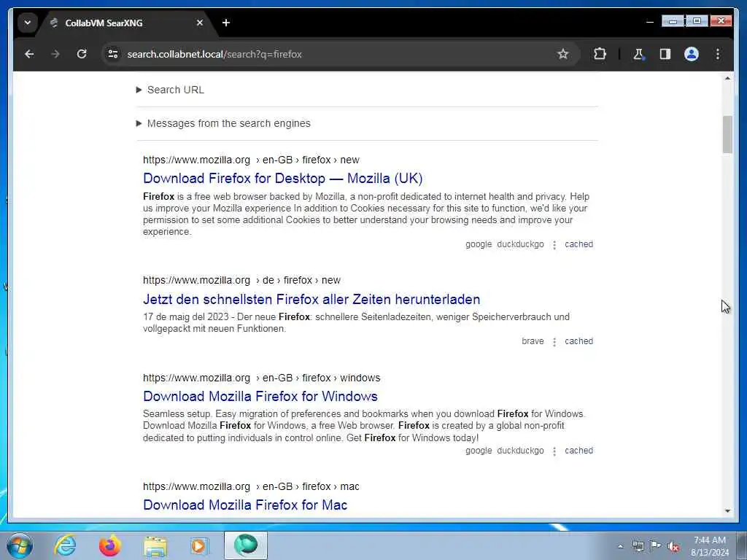The height and width of the screenshot is (560, 747).
Task: Select the CollabVM SearXNG tab
Action: [x=126, y=23]
